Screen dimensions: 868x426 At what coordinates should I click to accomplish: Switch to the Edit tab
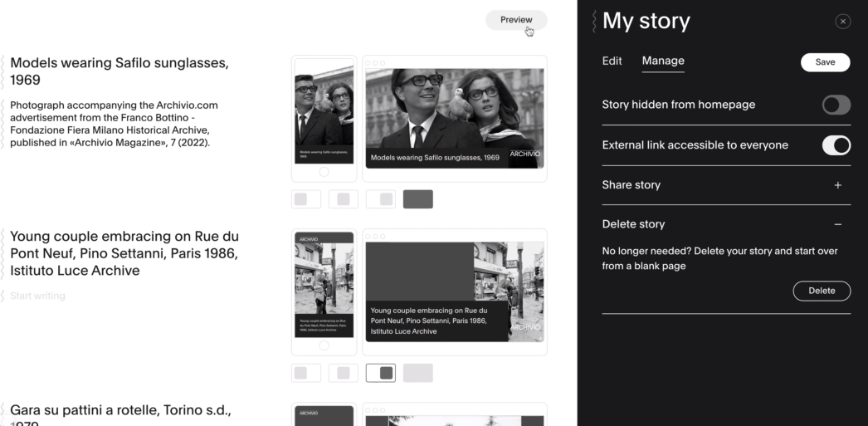coord(612,61)
